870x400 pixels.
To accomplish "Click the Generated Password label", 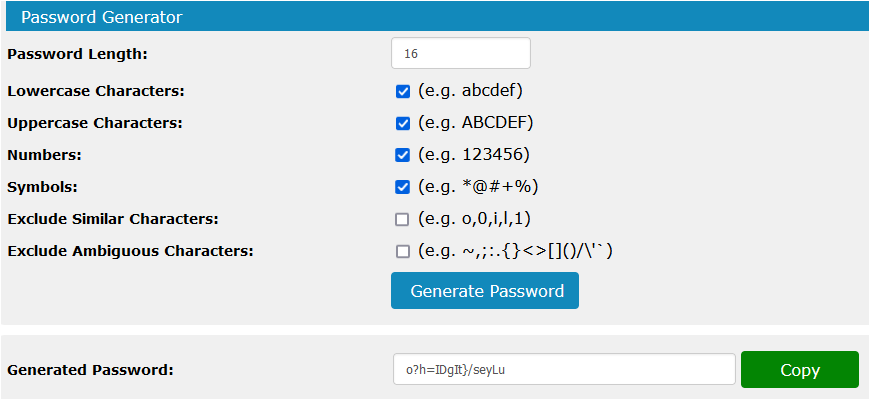I will click(x=90, y=370).
